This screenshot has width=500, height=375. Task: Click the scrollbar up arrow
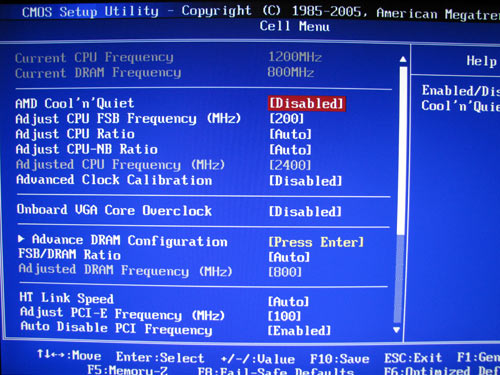pyautogui.click(x=403, y=59)
